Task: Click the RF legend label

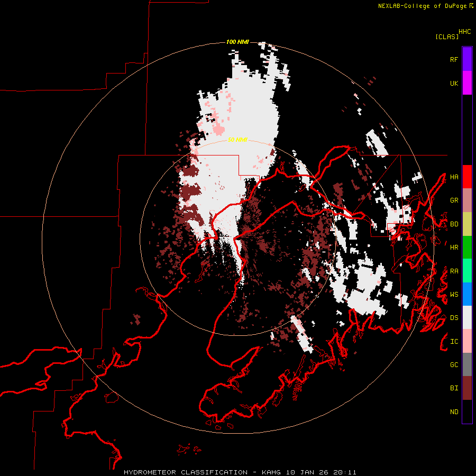Action: point(454,59)
